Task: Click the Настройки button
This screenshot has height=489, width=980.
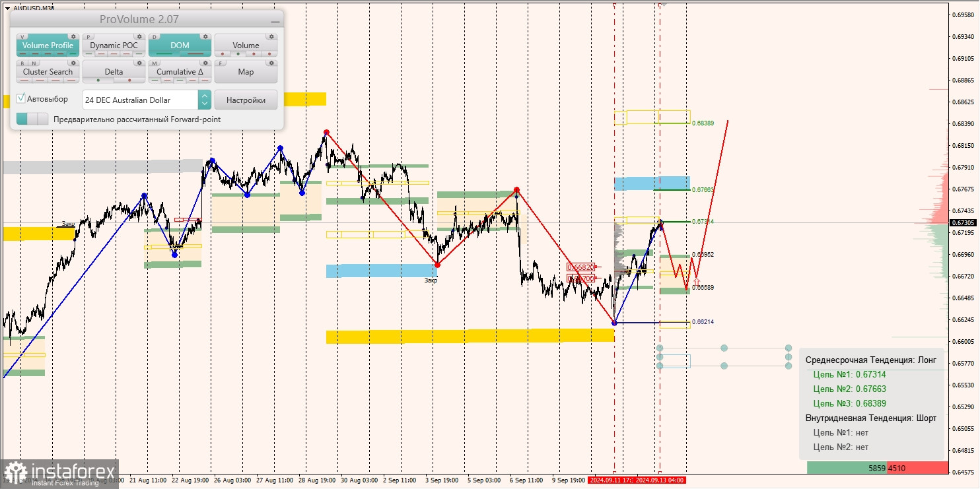Action: point(246,100)
